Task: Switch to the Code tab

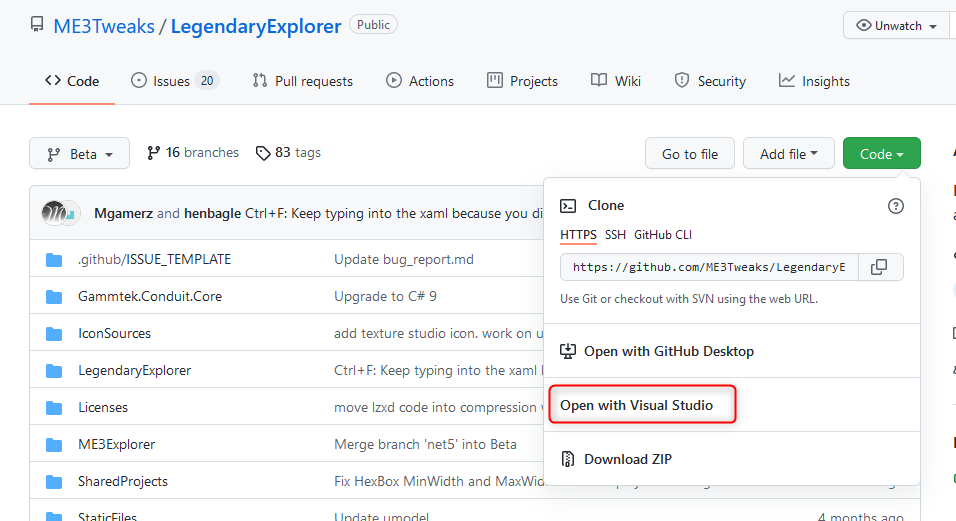Action: pos(72,81)
